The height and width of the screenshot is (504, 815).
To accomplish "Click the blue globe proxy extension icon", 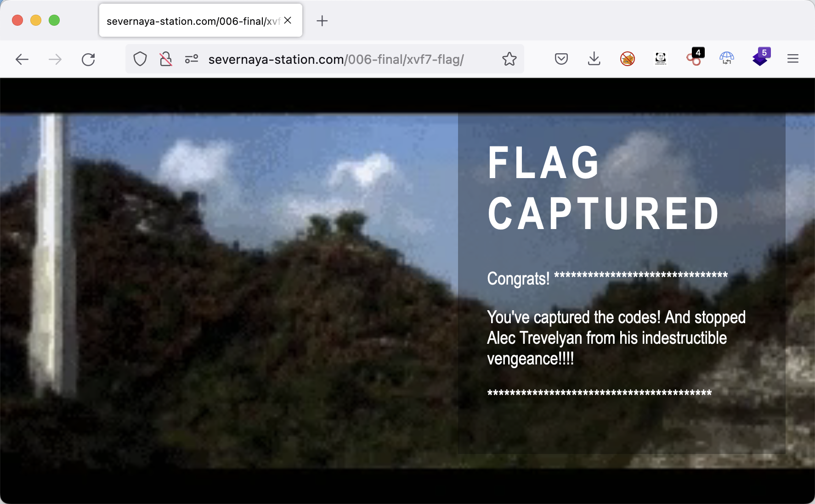I will (x=727, y=59).
